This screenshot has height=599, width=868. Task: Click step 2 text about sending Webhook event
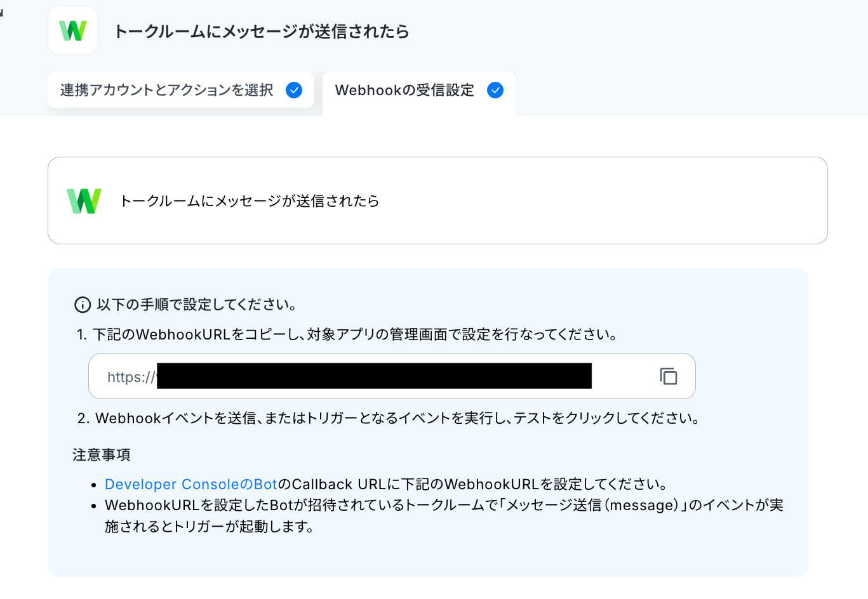click(389, 418)
